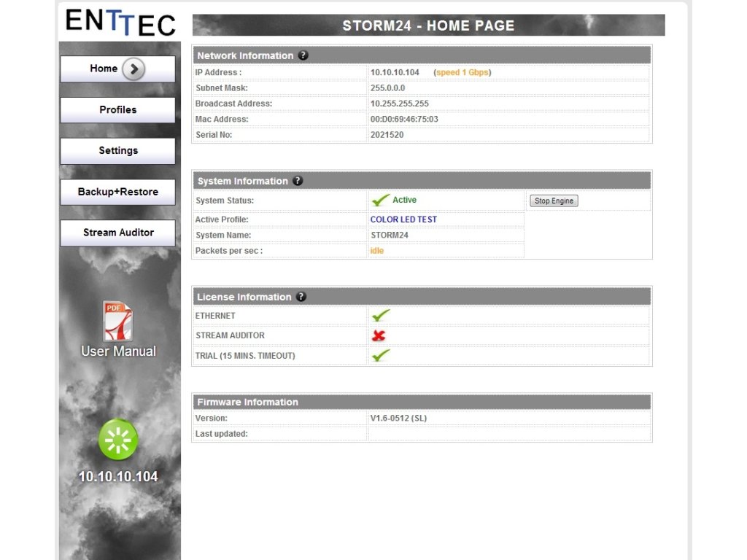
Task: Click the System Status label
Action: pyautogui.click(x=225, y=201)
